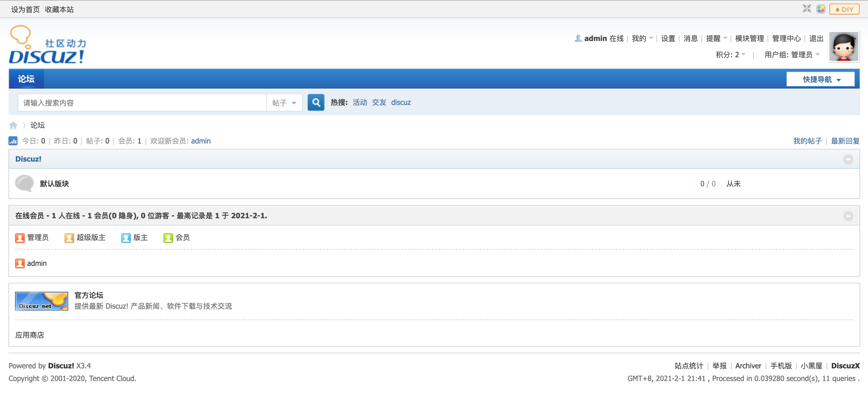
Task: Open 管理中心 in the user menu
Action: 787,38
